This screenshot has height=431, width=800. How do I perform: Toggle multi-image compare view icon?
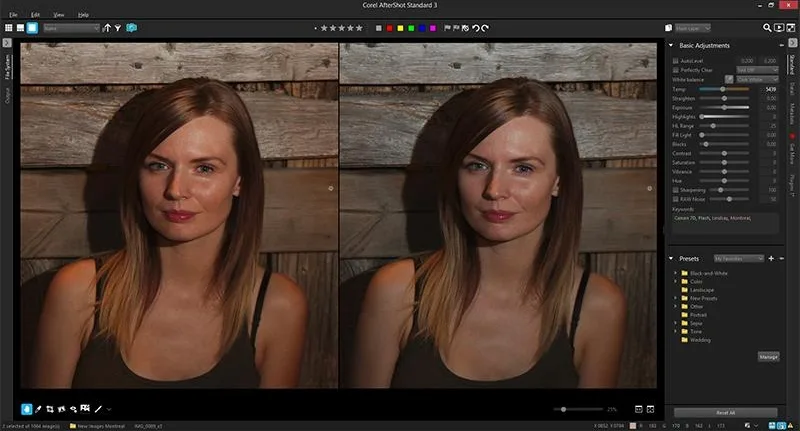coord(638,409)
